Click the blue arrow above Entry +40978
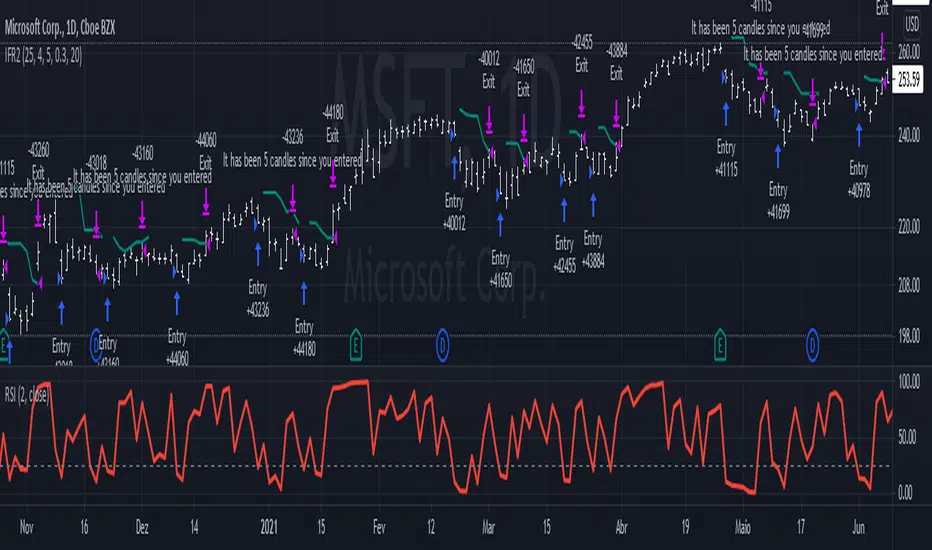The height and width of the screenshot is (550, 932). coord(859,135)
